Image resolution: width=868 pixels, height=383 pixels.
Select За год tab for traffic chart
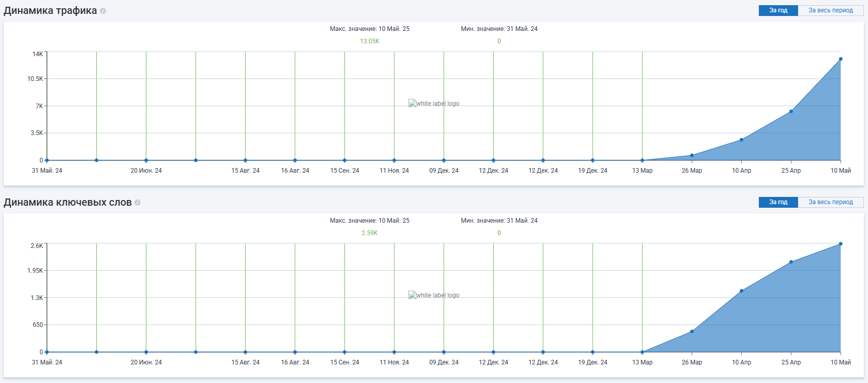[x=778, y=10]
